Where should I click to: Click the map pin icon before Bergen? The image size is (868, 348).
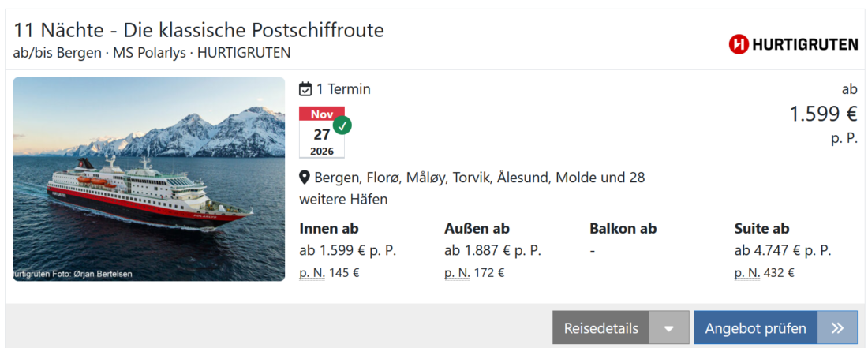pyautogui.click(x=305, y=178)
